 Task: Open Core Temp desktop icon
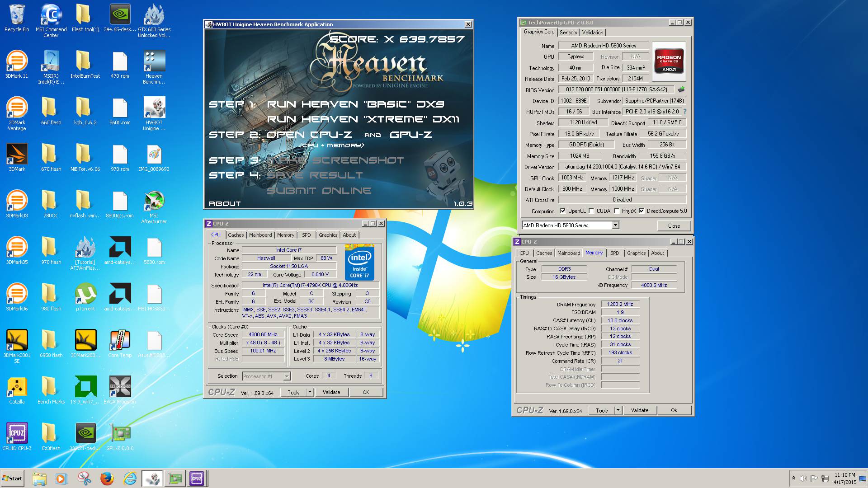(x=120, y=344)
